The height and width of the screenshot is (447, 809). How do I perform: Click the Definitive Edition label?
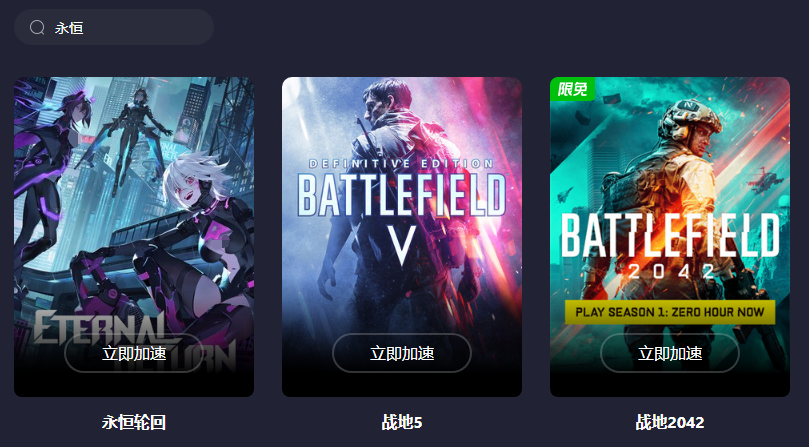pos(401,164)
